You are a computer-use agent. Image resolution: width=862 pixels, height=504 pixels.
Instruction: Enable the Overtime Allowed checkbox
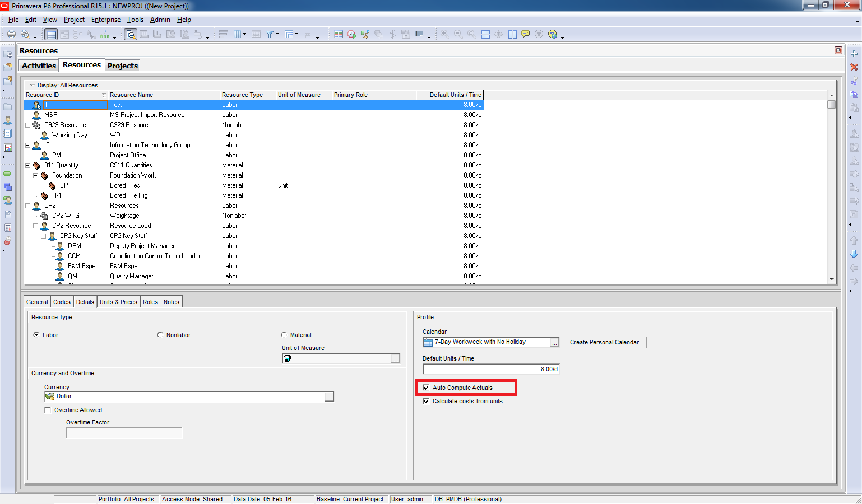pos(48,410)
